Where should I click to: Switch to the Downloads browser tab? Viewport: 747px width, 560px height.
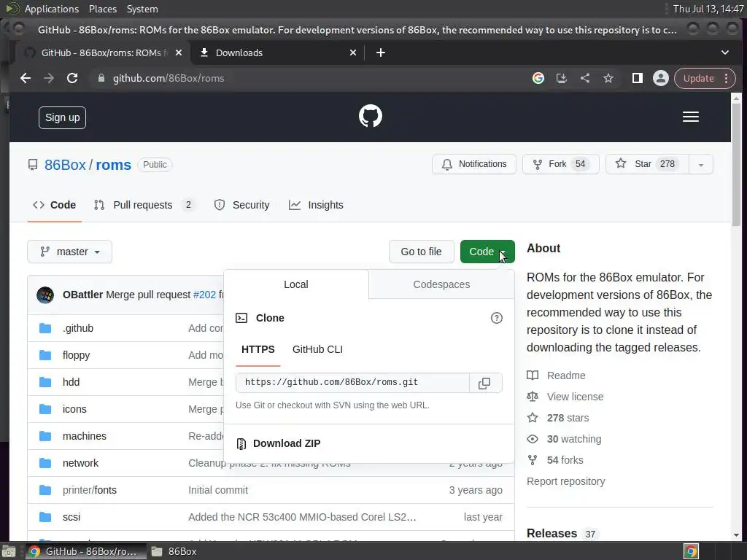click(x=278, y=52)
